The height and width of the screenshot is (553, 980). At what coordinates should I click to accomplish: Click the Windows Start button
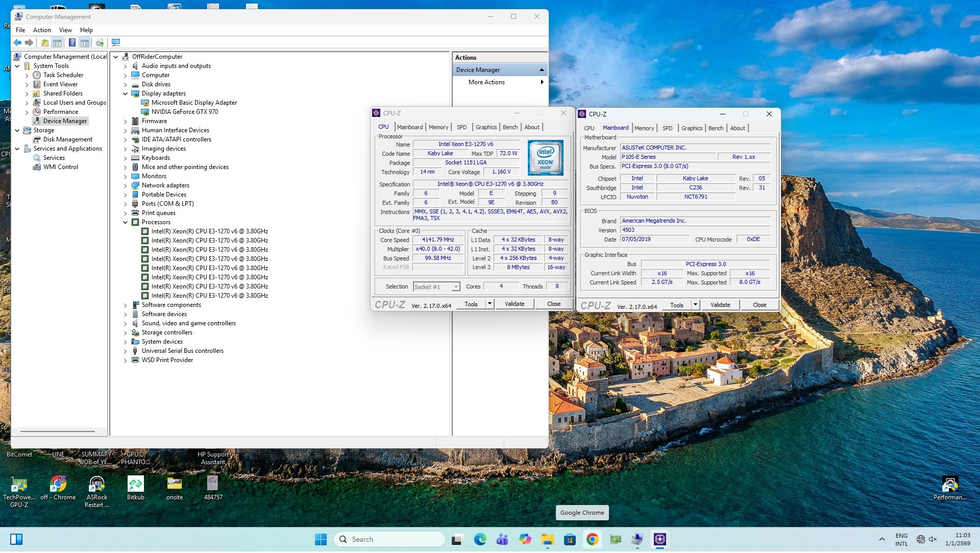tap(321, 540)
